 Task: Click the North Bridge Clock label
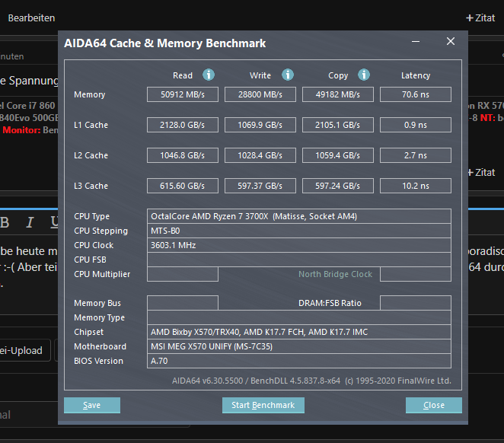coord(335,274)
